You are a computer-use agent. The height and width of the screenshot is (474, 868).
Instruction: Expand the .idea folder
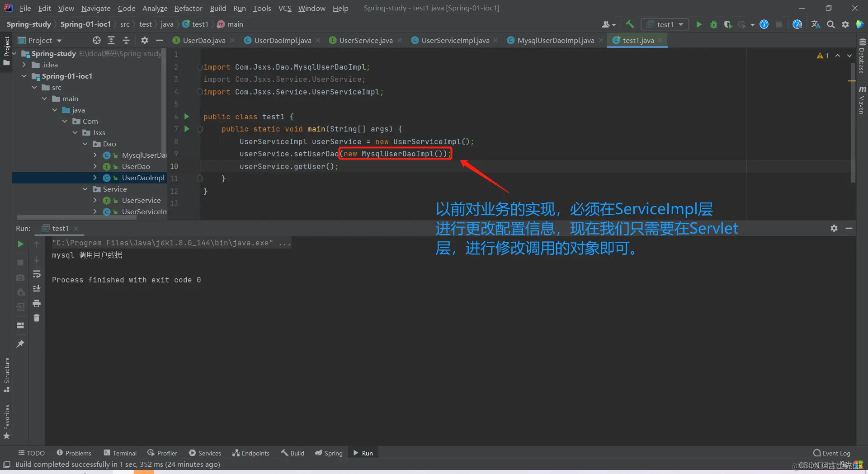pyautogui.click(x=24, y=65)
